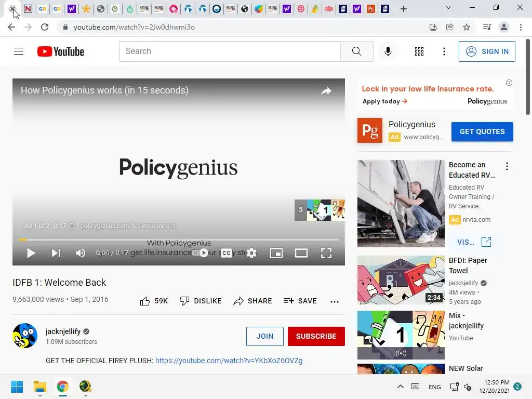The height and width of the screenshot is (399, 532).
Task: Toggle closed captions in player
Action: click(227, 253)
